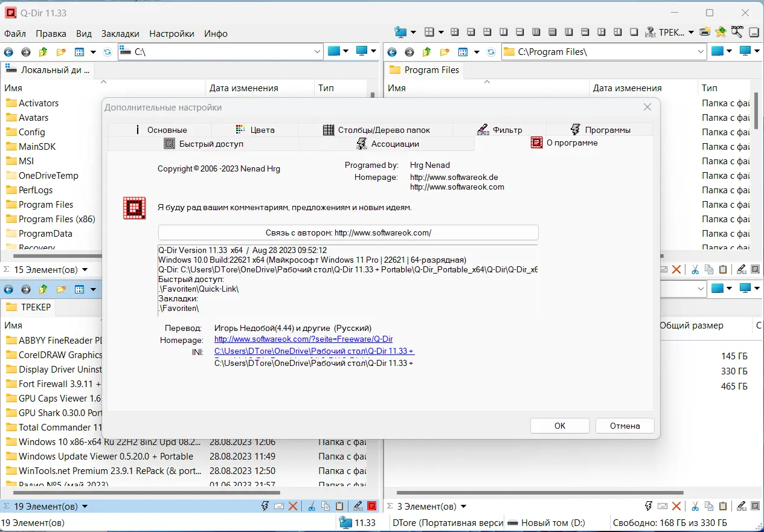
Task: Click the red delete X in bottom-left status bar
Action: tap(293, 506)
